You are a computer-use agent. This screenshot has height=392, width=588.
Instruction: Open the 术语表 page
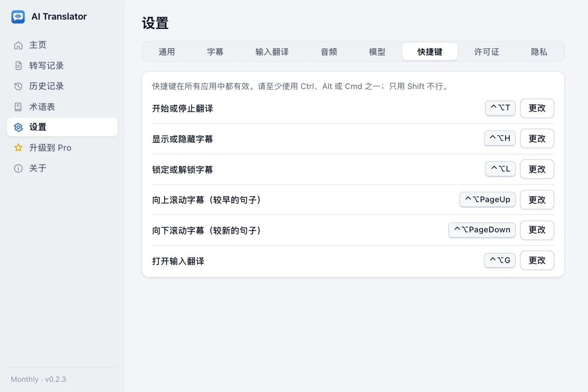pos(62,107)
